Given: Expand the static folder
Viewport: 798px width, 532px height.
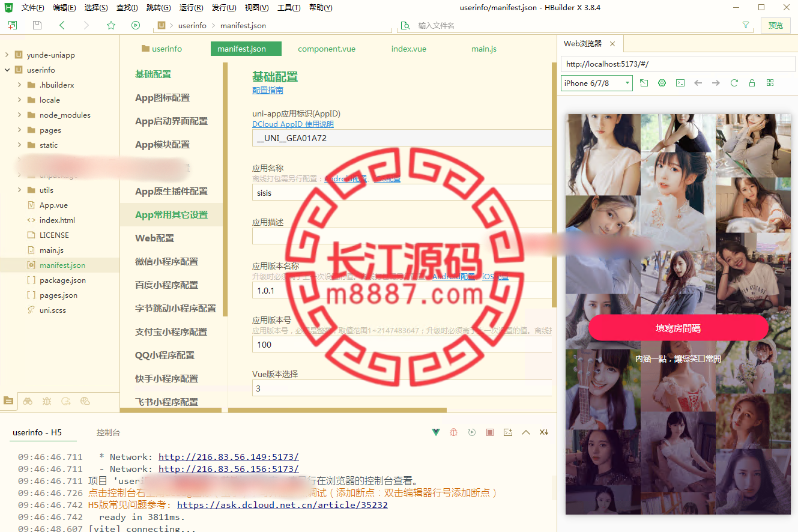Looking at the screenshot, I should 19,145.
